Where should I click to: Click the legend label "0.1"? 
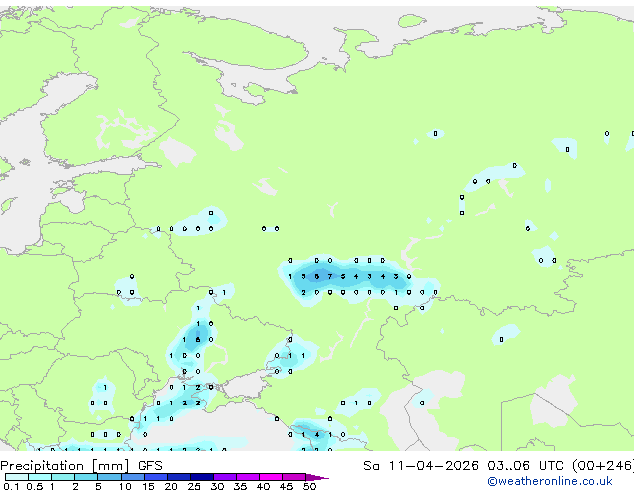coord(11,486)
